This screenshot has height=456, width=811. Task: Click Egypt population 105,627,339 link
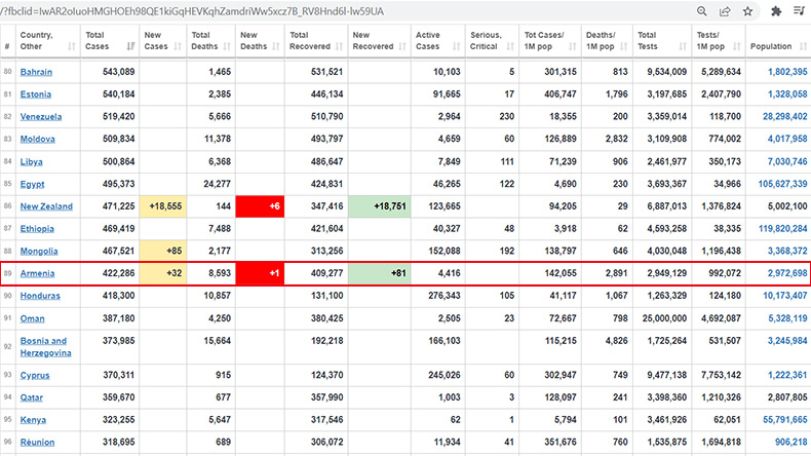[x=783, y=184]
